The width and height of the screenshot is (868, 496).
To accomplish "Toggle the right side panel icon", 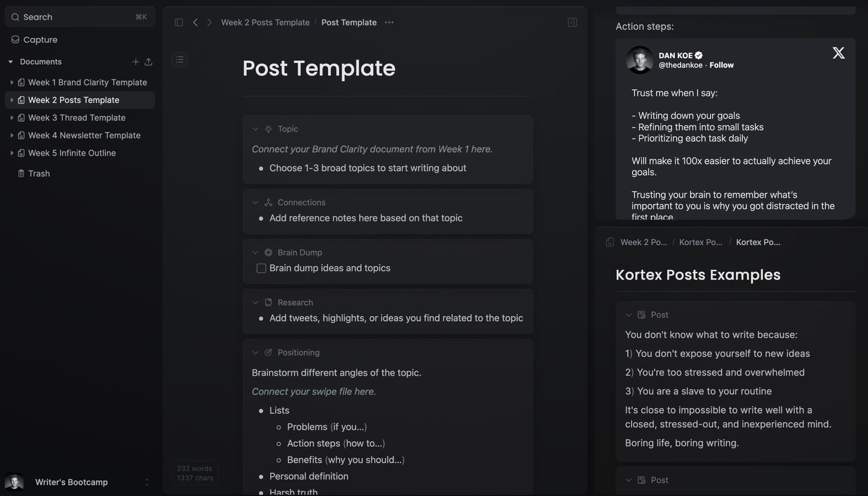I will tap(572, 23).
